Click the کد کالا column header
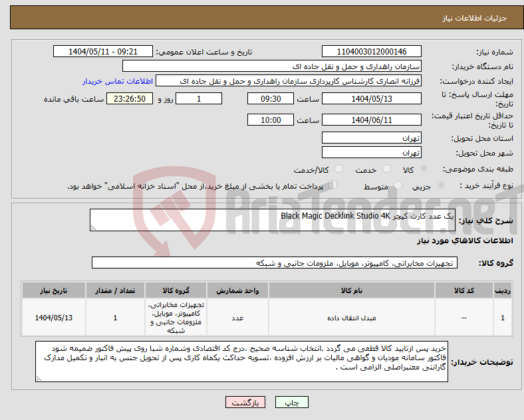Viewport: 524px width, 420px height. tap(464, 290)
